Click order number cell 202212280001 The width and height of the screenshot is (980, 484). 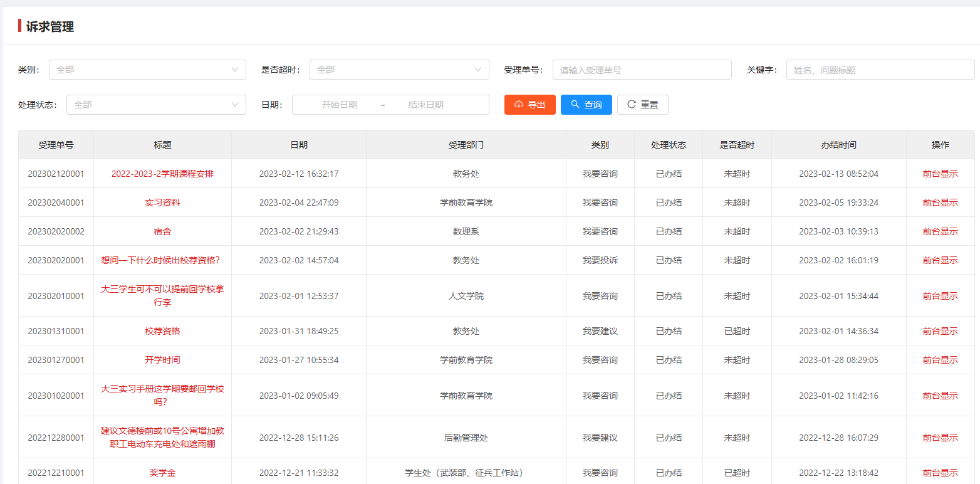point(56,438)
